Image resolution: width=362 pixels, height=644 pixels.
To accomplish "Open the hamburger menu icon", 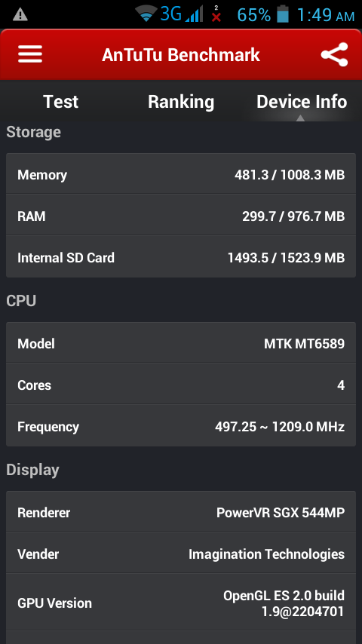I will click(30, 54).
